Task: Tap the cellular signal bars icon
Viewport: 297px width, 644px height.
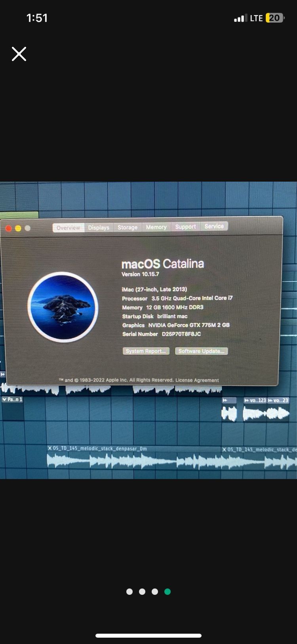Action: [240, 18]
